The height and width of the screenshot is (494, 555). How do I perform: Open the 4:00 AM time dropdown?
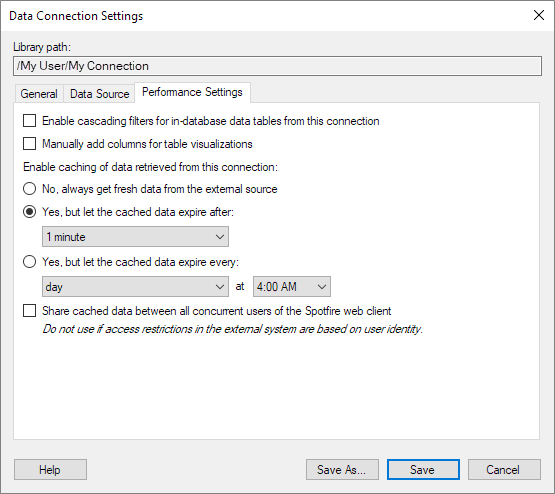pos(292,287)
